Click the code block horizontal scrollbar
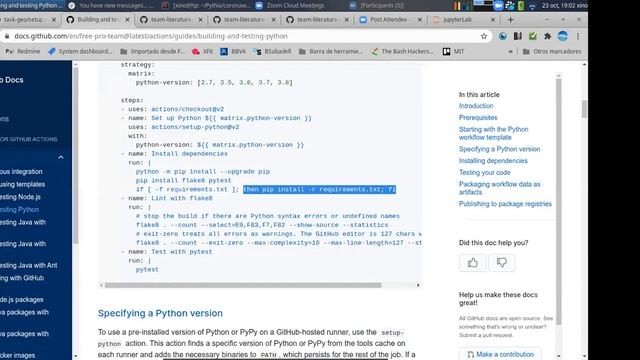This screenshot has width=640, height=360. [243, 285]
